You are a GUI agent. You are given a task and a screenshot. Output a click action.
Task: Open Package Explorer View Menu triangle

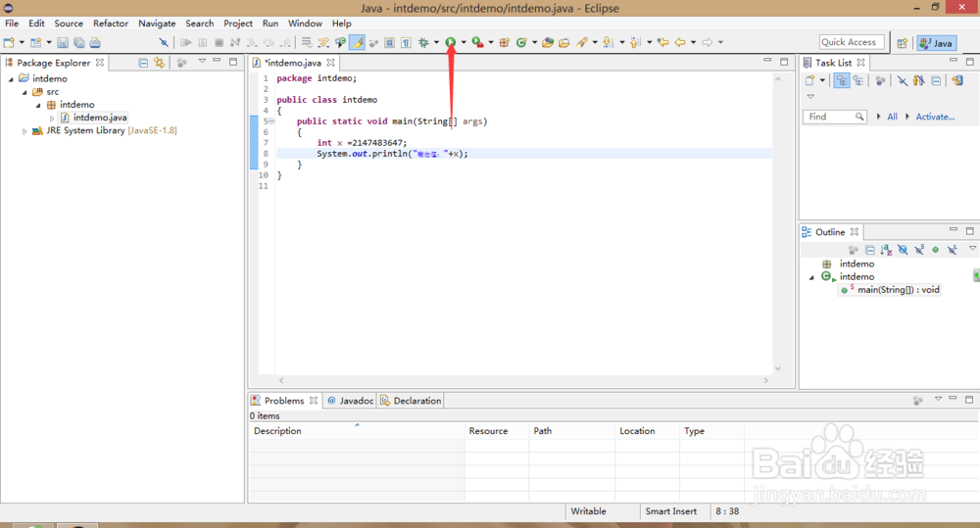point(202,62)
